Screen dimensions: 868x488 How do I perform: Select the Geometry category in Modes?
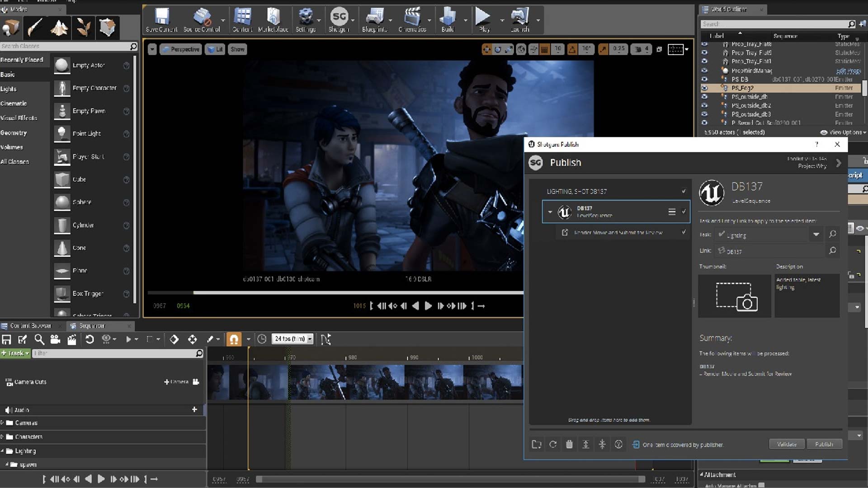point(14,133)
